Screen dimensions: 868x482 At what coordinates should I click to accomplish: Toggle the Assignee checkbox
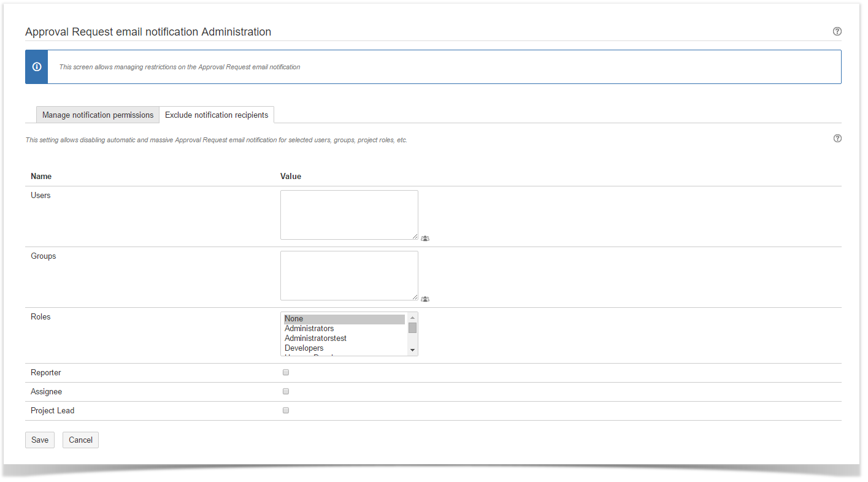click(286, 391)
